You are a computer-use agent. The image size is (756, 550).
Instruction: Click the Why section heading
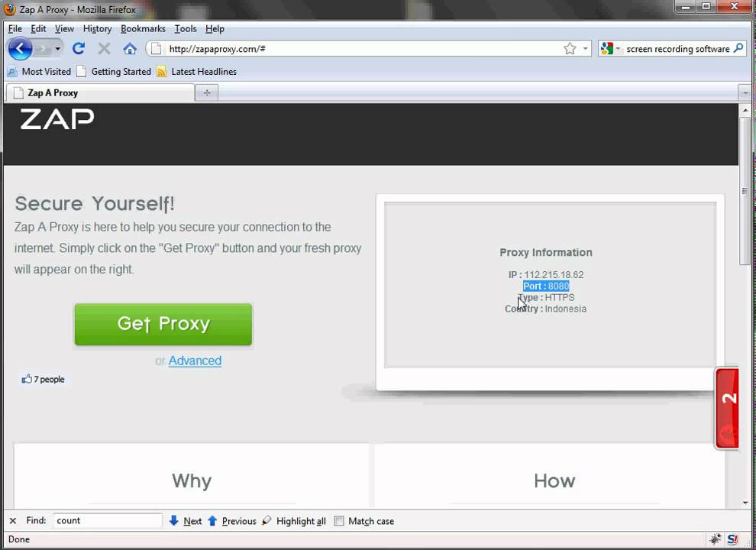192,480
